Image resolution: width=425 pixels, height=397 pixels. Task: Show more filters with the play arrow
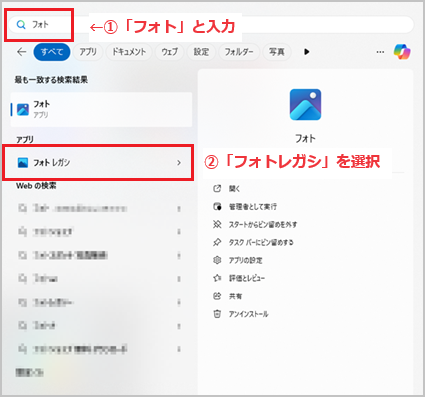coord(307,52)
